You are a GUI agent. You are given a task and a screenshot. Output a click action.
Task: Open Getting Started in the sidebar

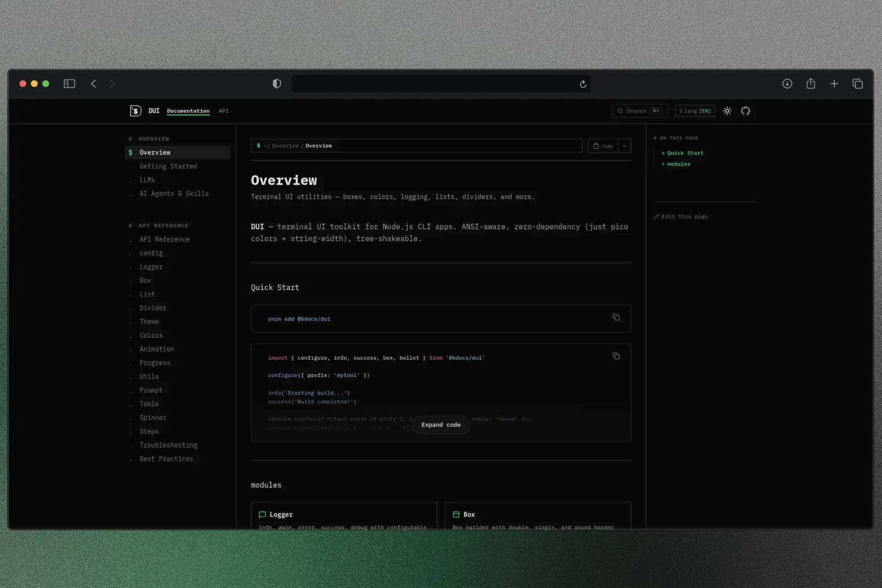pyautogui.click(x=168, y=166)
